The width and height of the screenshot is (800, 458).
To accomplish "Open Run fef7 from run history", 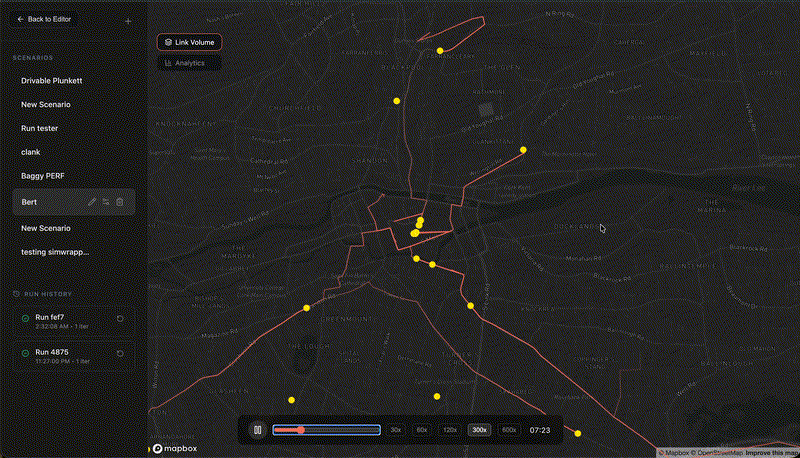I will (73, 321).
